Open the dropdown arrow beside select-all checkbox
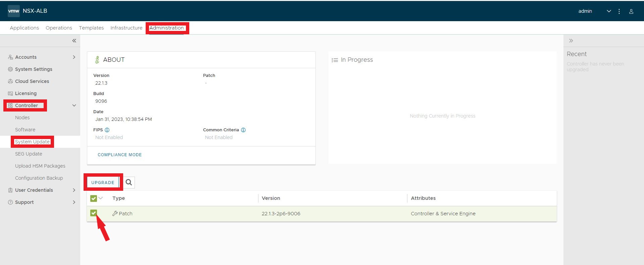 click(101, 198)
